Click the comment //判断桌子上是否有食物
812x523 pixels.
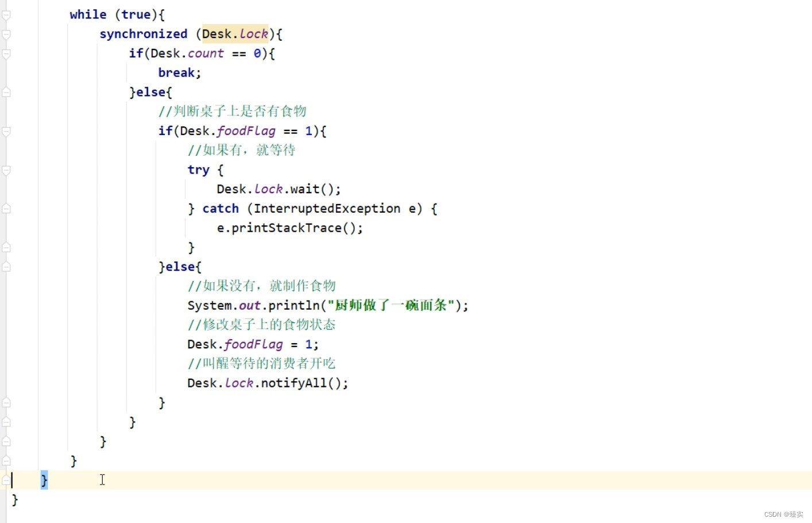click(233, 111)
